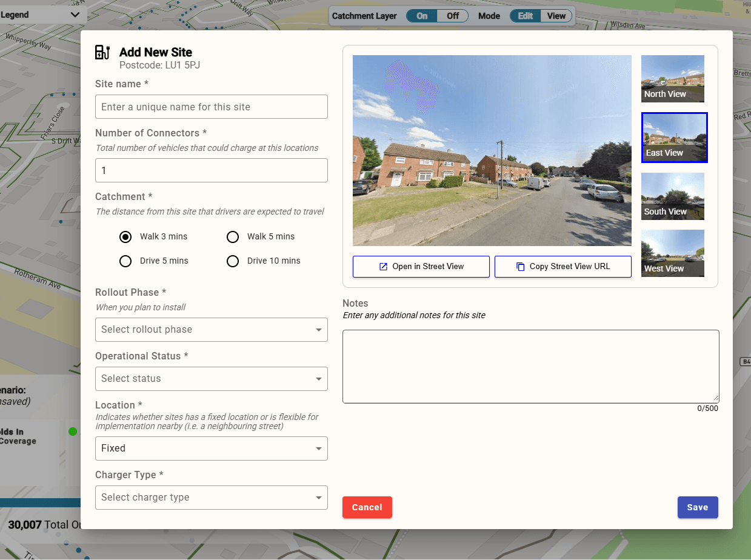Screen dimensions: 751x560
Task: Choose the Drive 10 mins radio button
Action: tap(233, 261)
